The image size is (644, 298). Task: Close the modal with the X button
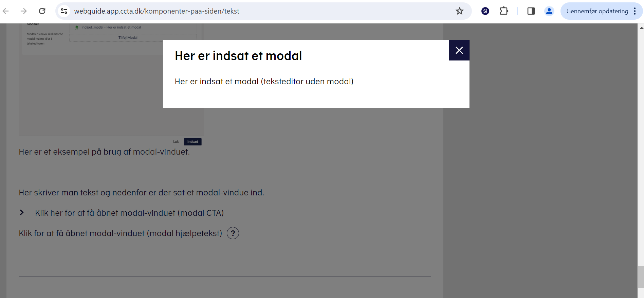459,50
